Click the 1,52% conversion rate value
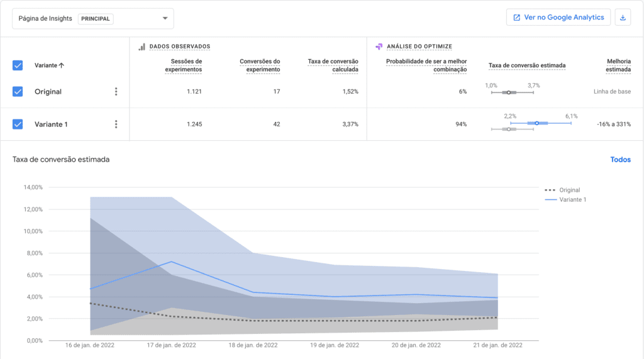The width and height of the screenshot is (644, 359). tap(350, 92)
